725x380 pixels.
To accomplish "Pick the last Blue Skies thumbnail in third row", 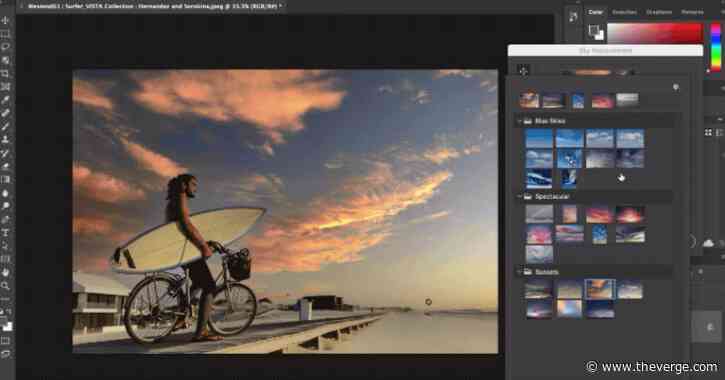I will coord(569,178).
